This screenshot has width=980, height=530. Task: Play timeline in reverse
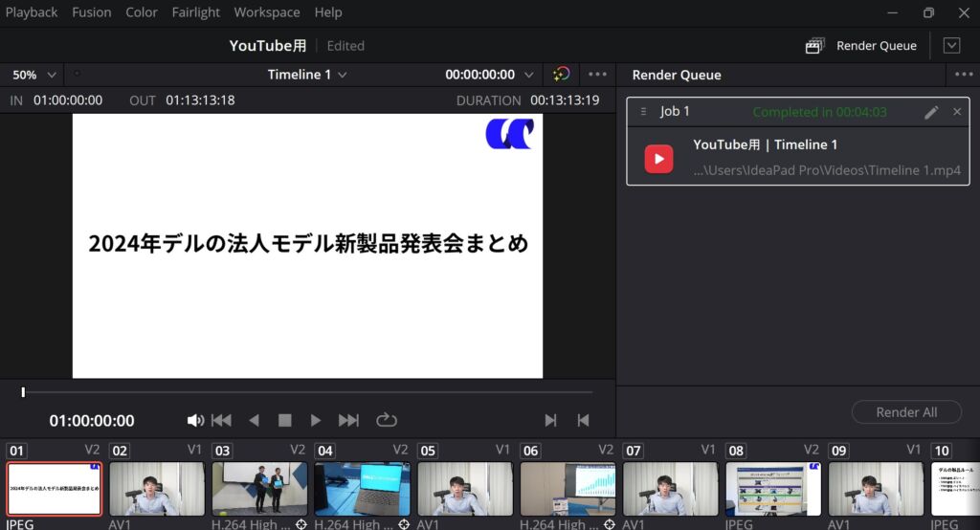click(x=254, y=420)
